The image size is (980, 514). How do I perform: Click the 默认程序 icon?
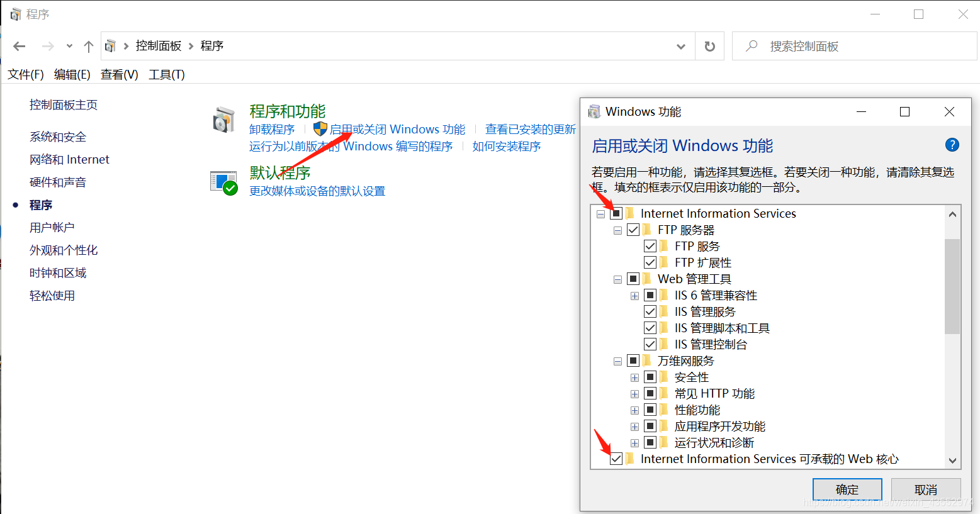[x=223, y=183]
